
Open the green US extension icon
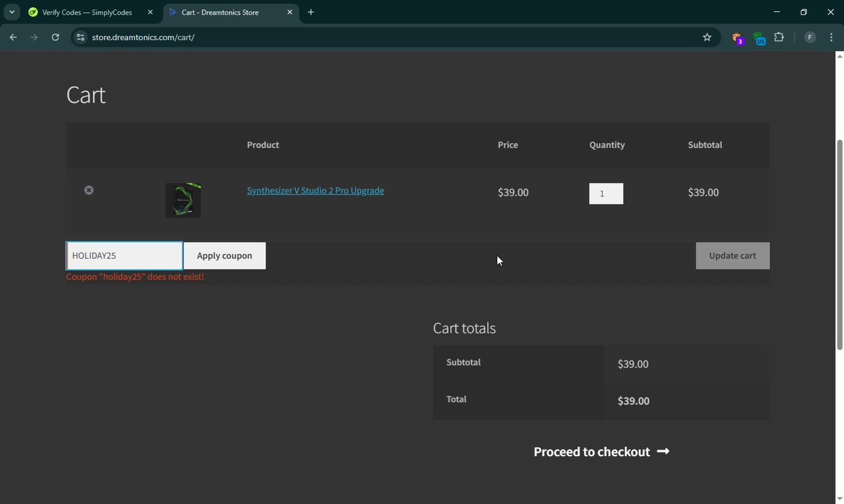pyautogui.click(x=759, y=39)
